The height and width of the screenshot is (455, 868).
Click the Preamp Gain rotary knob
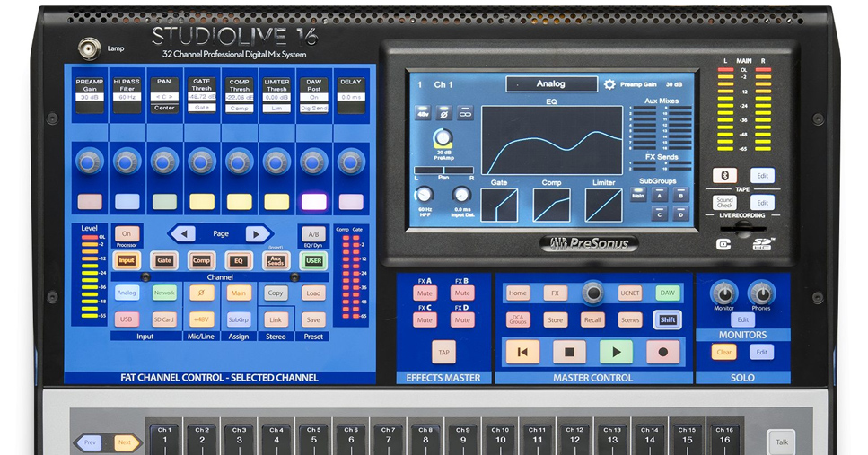click(x=89, y=162)
